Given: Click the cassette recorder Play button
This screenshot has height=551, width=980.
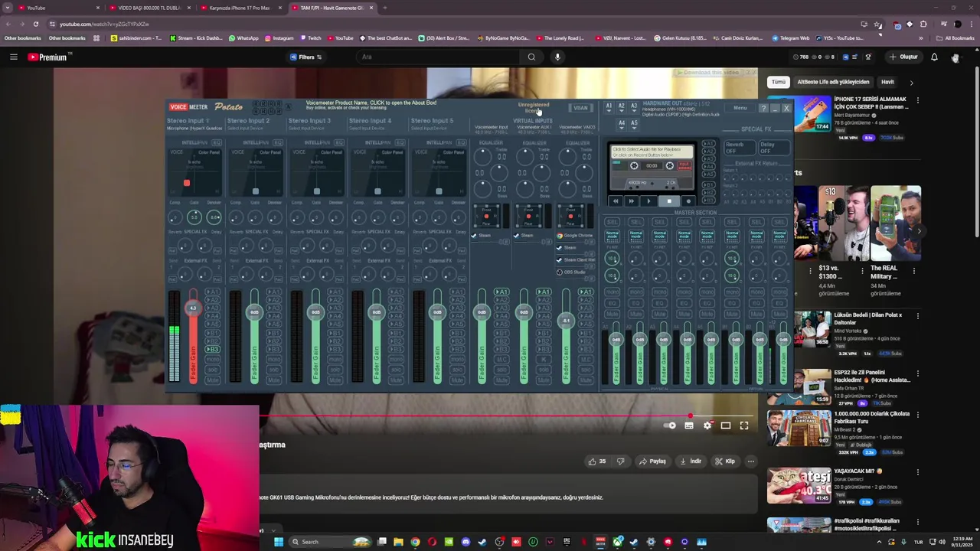Looking at the screenshot, I should point(648,201).
